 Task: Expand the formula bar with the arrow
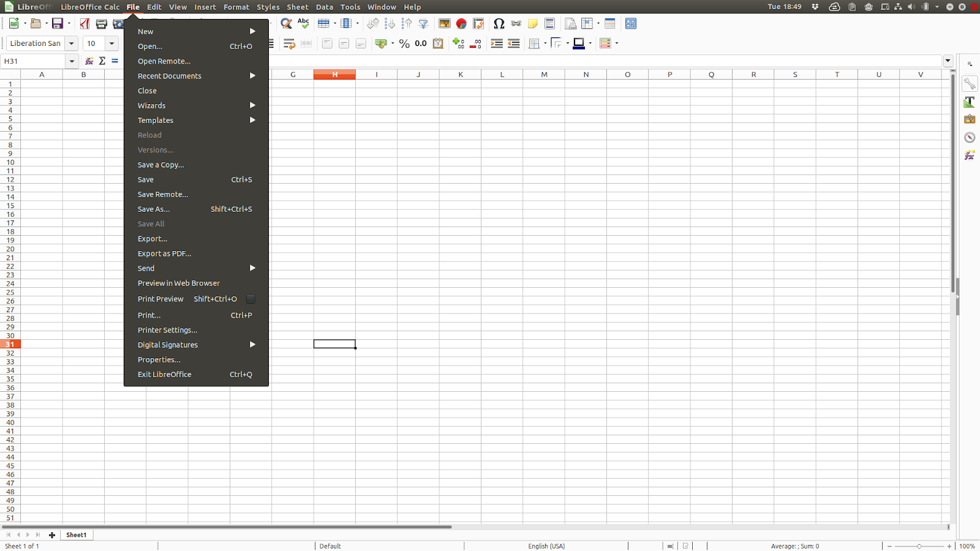tap(948, 61)
